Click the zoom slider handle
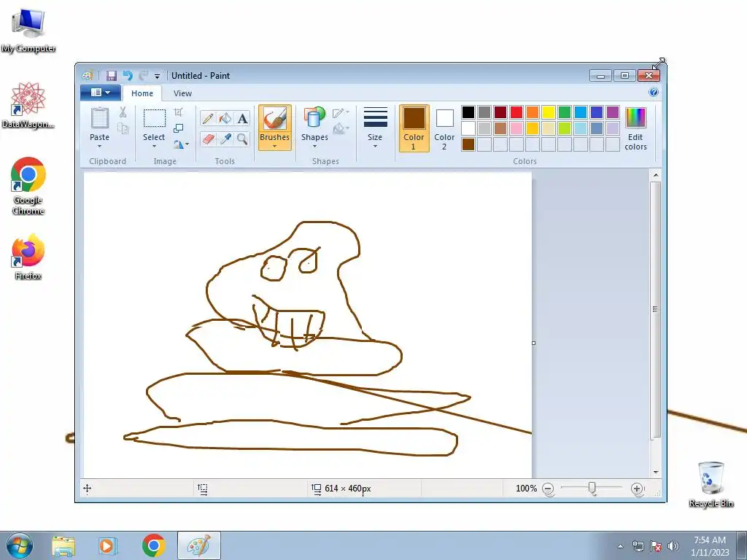Viewport: 747px width, 560px height. pos(592,488)
